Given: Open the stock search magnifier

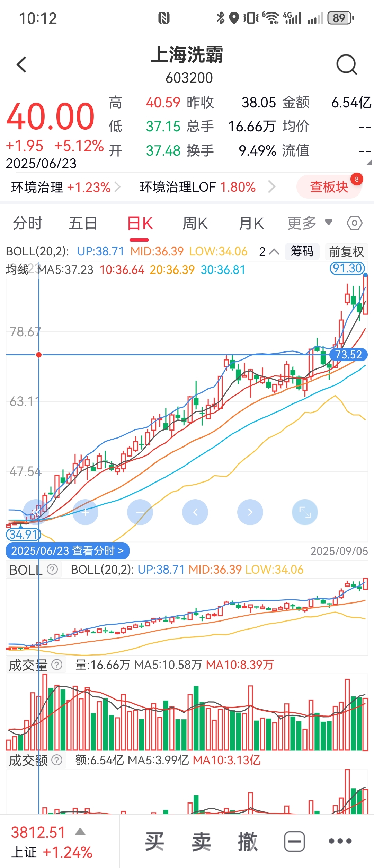Looking at the screenshot, I should pyautogui.click(x=347, y=64).
